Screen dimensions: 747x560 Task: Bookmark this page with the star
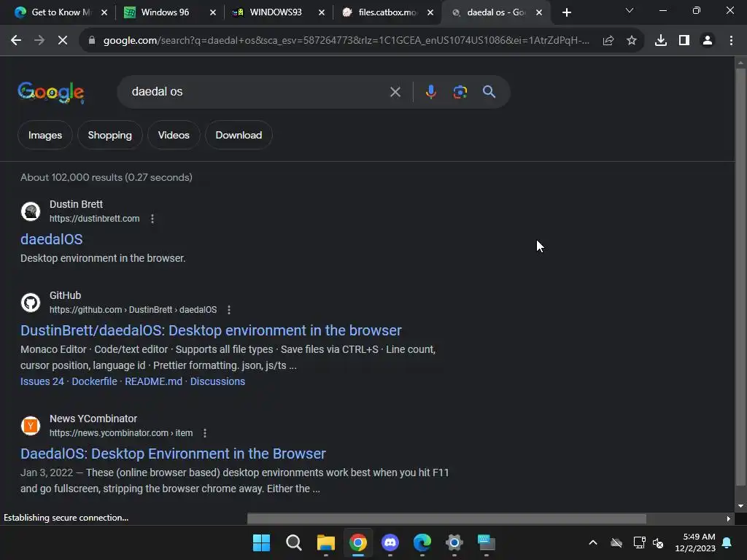pos(632,41)
